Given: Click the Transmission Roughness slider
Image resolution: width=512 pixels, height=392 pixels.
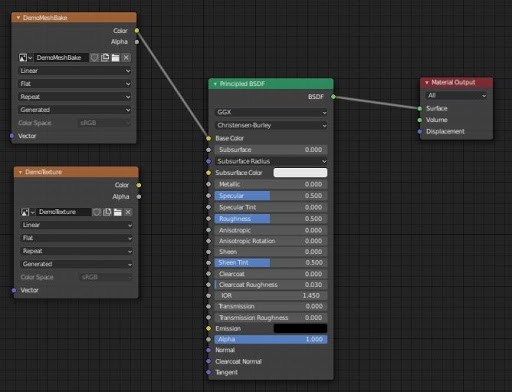Looking at the screenshot, I should (x=271, y=318).
